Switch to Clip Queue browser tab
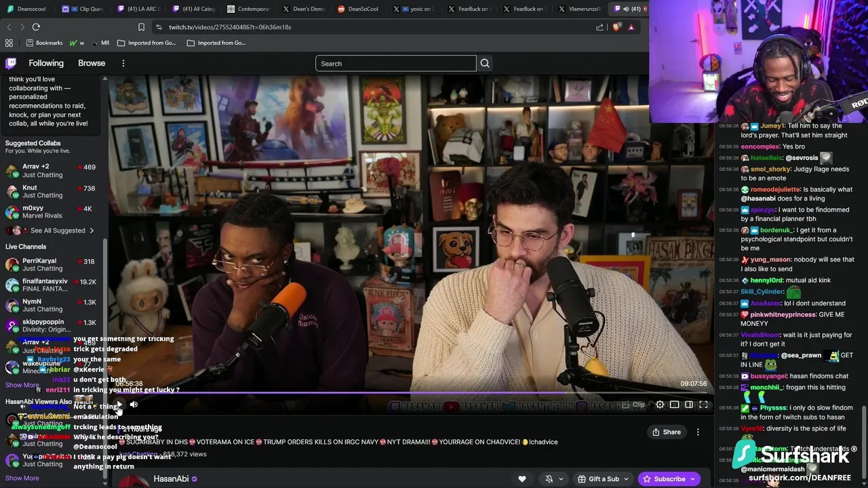868x488 pixels. pos(82,9)
